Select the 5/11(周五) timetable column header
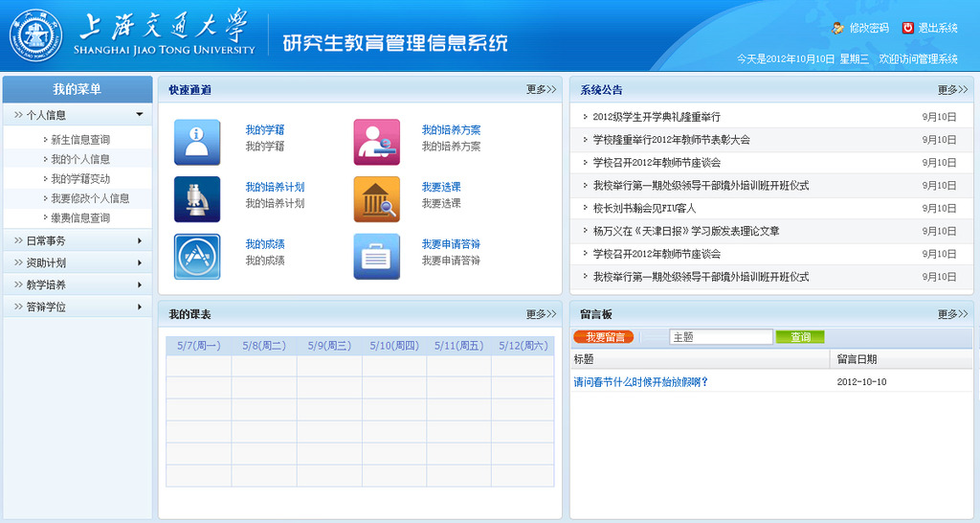Screen dimensions: 980x523 [x=458, y=346]
